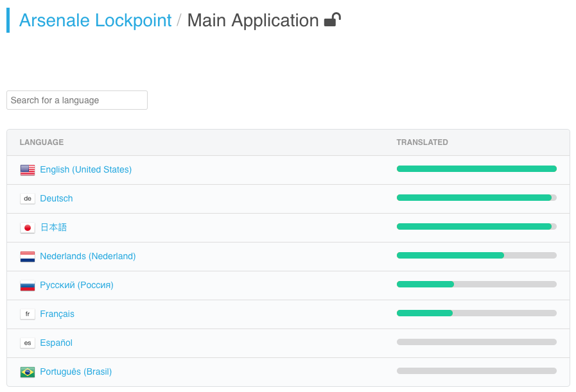Sort by the Translated column header
The height and width of the screenshot is (392, 576).
pyautogui.click(x=422, y=142)
